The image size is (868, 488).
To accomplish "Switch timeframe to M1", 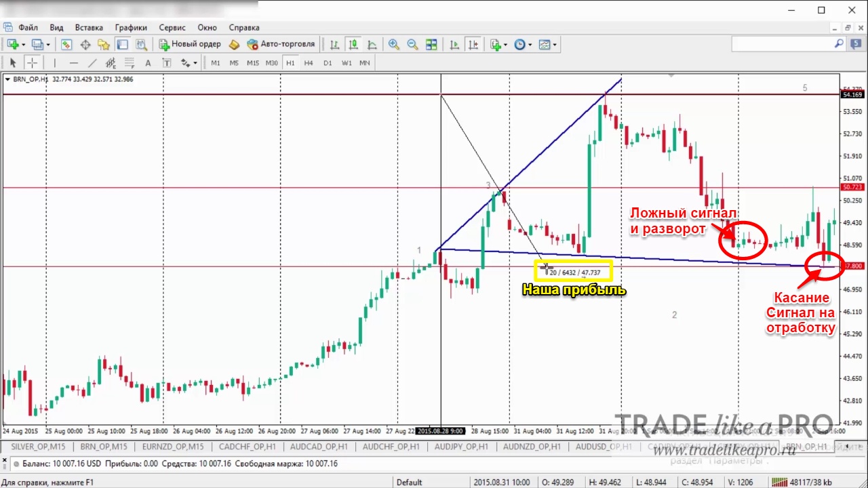I will click(x=216, y=63).
